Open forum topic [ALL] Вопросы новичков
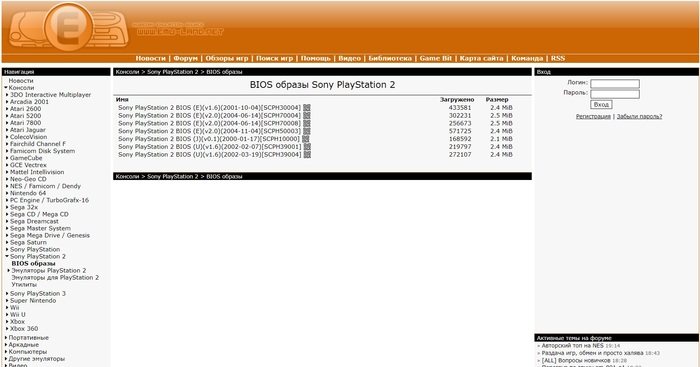Viewport: 700px width, 367px height. coord(576,360)
